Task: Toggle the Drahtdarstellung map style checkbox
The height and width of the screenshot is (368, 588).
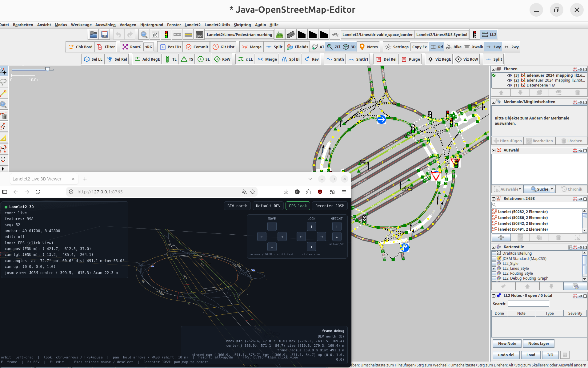Action: click(x=494, y=253)
